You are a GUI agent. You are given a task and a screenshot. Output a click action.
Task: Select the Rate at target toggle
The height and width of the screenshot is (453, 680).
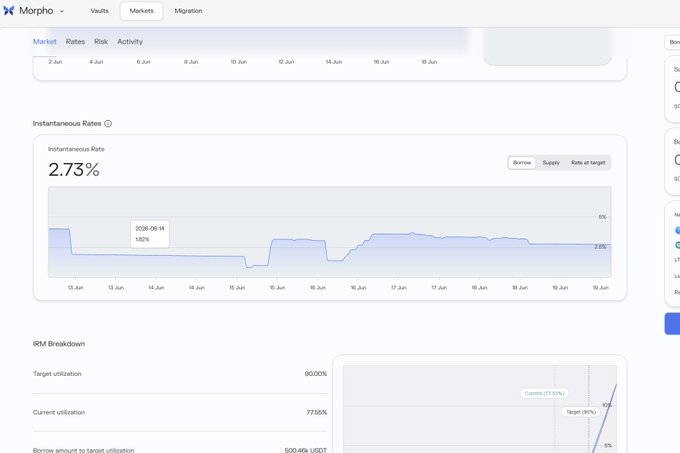[x=588, y=163]
